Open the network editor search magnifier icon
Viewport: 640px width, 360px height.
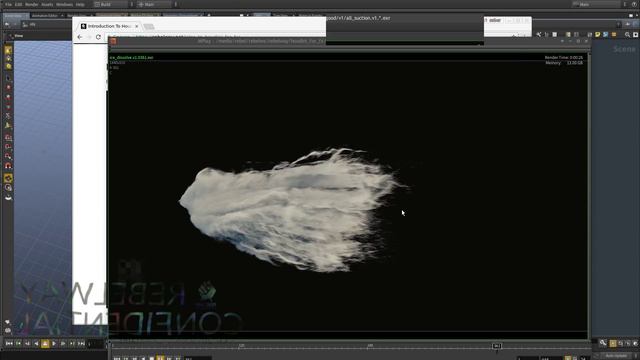click(627, 35)
